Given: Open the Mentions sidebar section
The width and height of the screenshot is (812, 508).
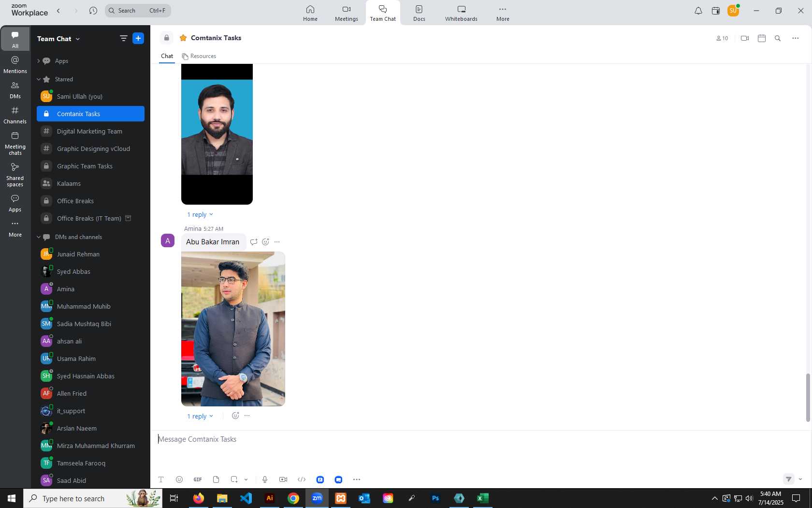Looking at the screenshot, I should pos(15,65).
